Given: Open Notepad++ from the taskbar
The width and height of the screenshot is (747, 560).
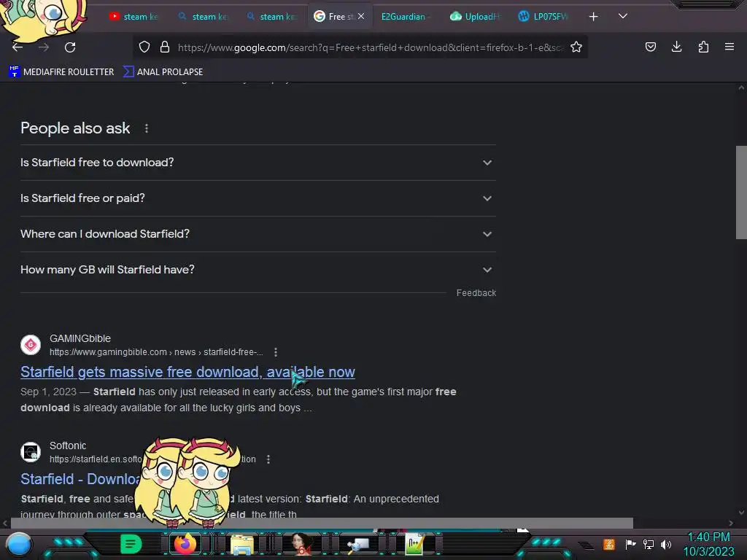Looking at the screenshot, I should [414, 544].
